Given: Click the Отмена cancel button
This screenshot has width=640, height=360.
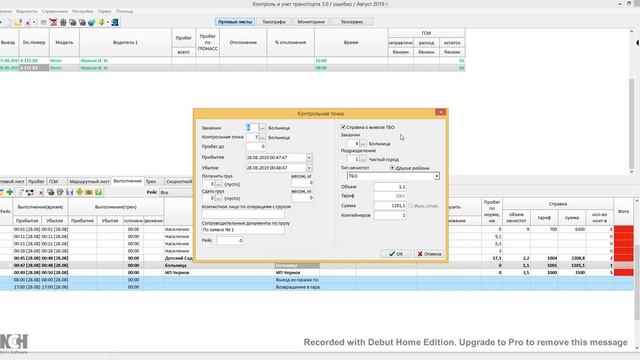Looking at the screenshot, I should click(x=429, y=254).
